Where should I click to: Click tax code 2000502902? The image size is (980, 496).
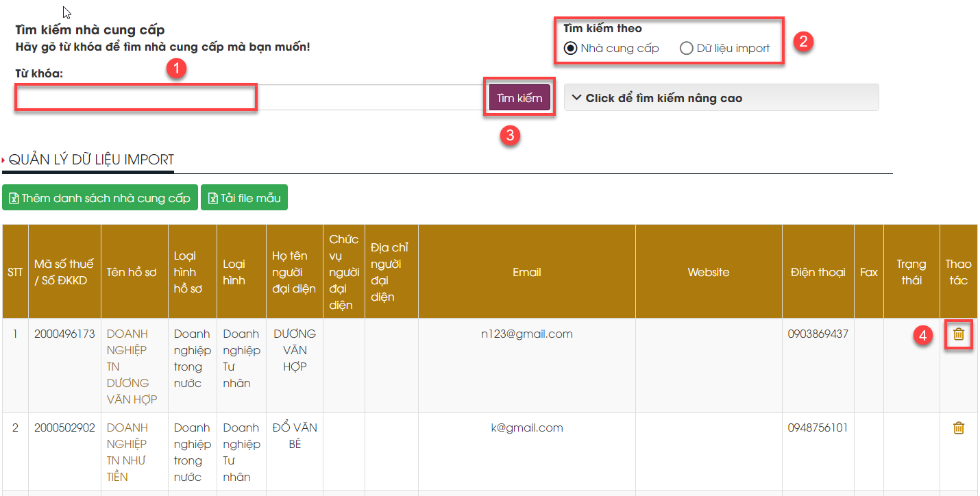click(64, 428)
